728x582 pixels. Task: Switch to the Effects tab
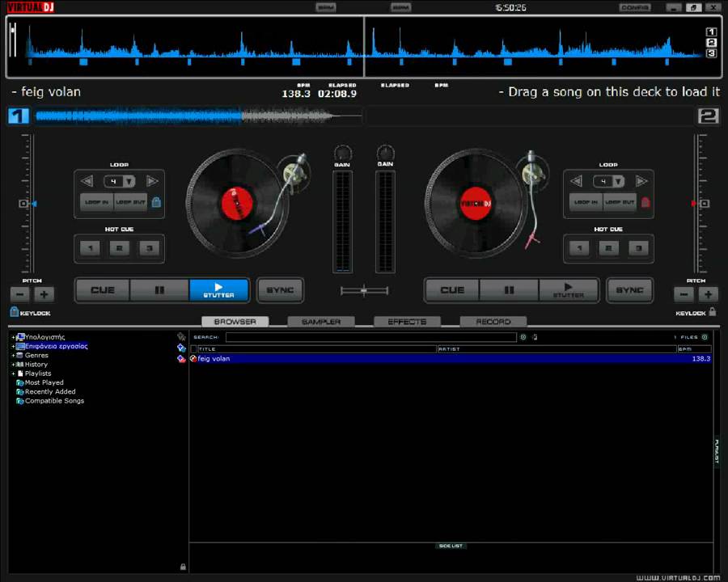click(x=407, y=322)
